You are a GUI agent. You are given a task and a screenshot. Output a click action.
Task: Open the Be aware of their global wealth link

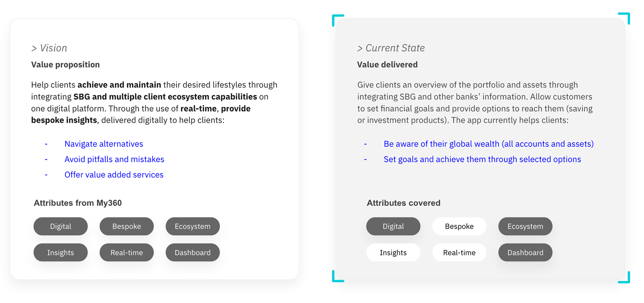[x=489, y=144]
